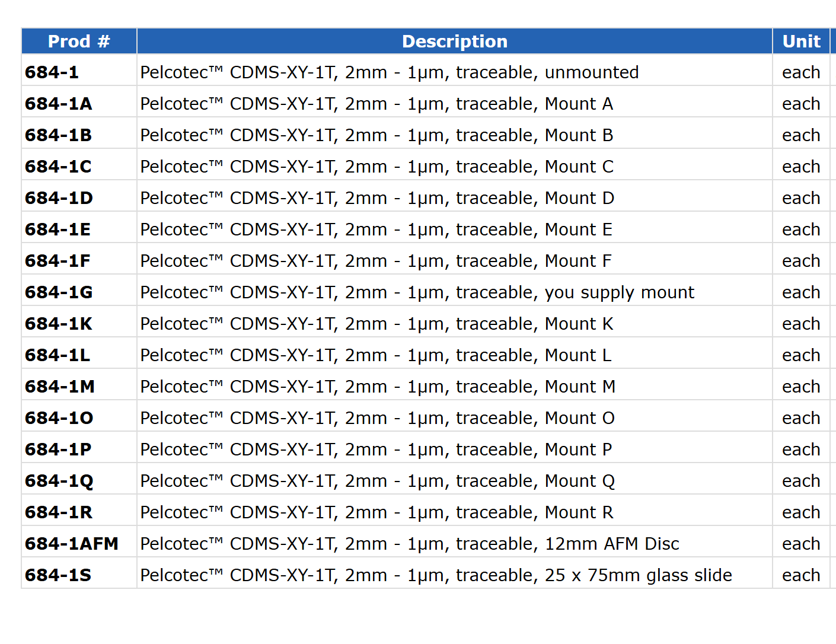Select product number 684-1A

tap(58, 104)
